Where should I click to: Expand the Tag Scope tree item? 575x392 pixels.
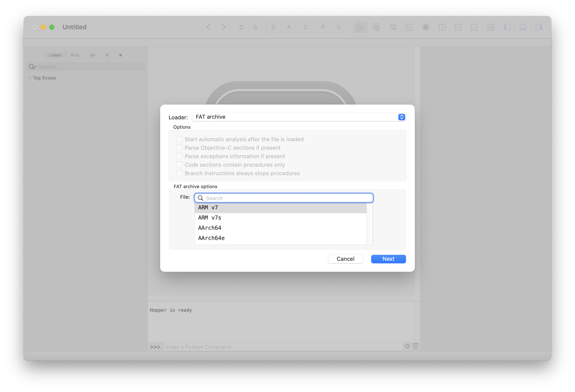click(x=30, y=78)
